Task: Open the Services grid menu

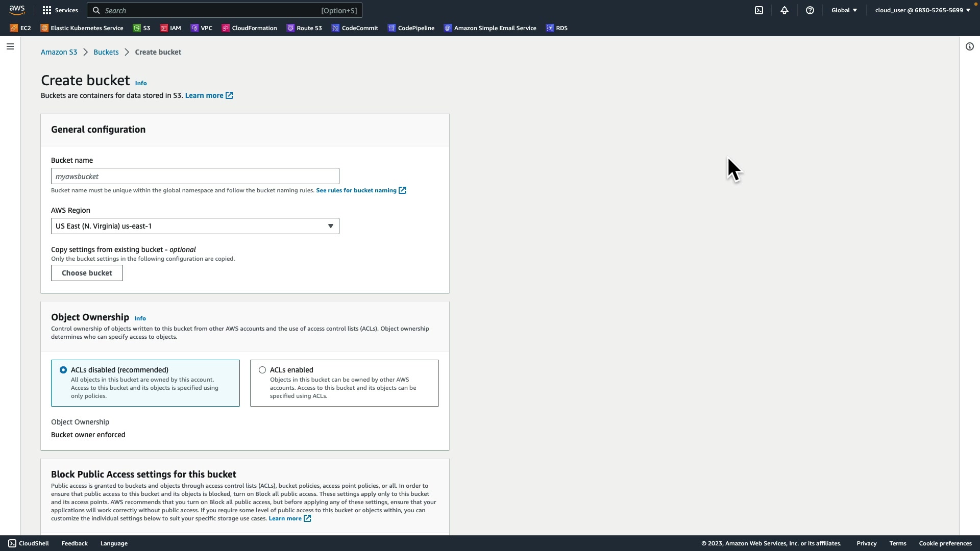Action: tap(60, 10)
